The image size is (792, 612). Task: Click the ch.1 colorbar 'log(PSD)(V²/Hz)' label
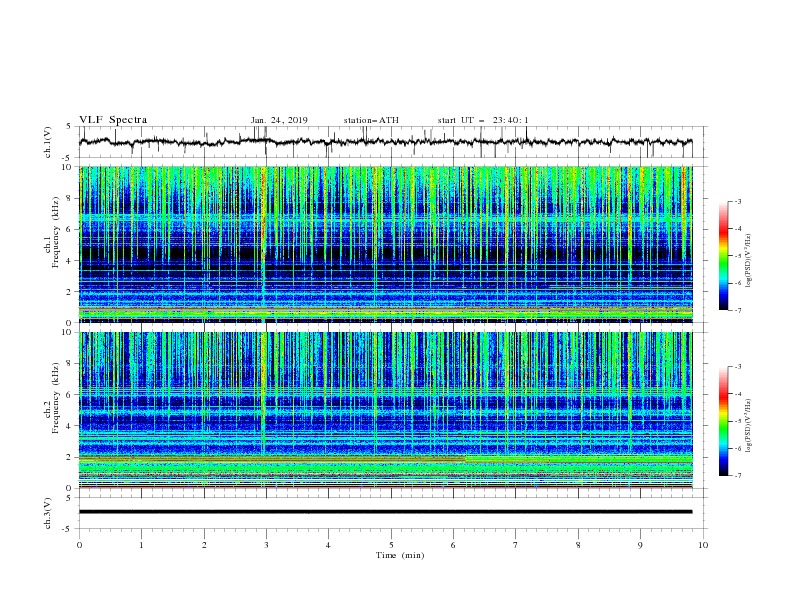pyautogui.click(x=748, y=261)
